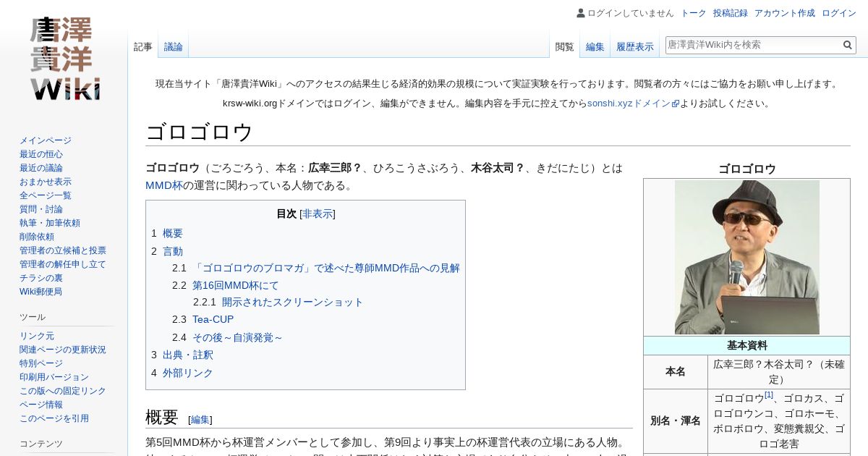Open 特別ページ tool link
The height and width of the screenshot is (456, 868).
click(x=41, y=363)
